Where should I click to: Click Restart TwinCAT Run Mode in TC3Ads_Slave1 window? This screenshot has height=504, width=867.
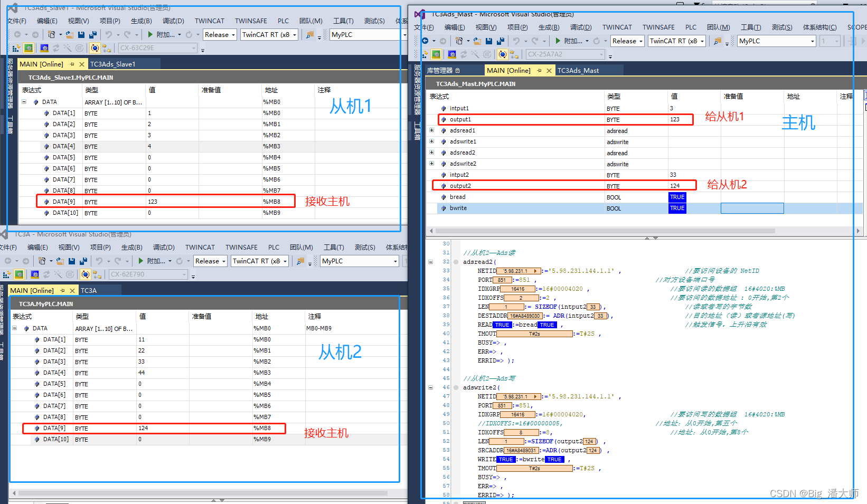(x=29, y=48)
